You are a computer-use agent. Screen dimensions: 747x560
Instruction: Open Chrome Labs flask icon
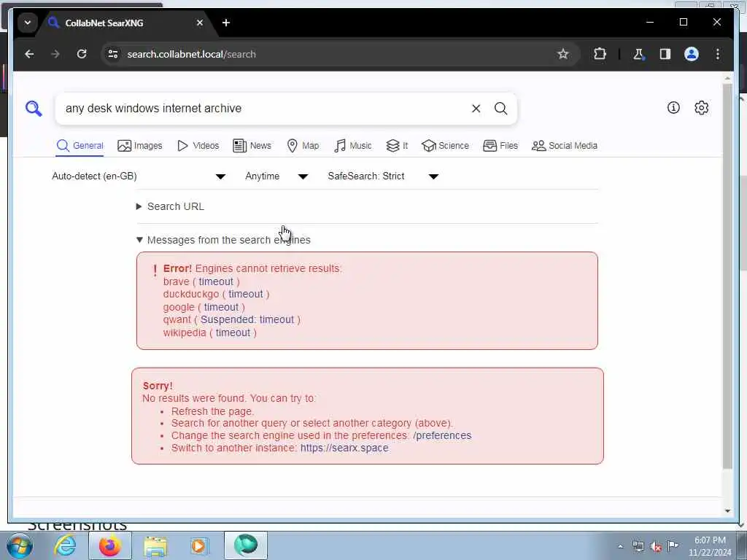click(638, 54)
